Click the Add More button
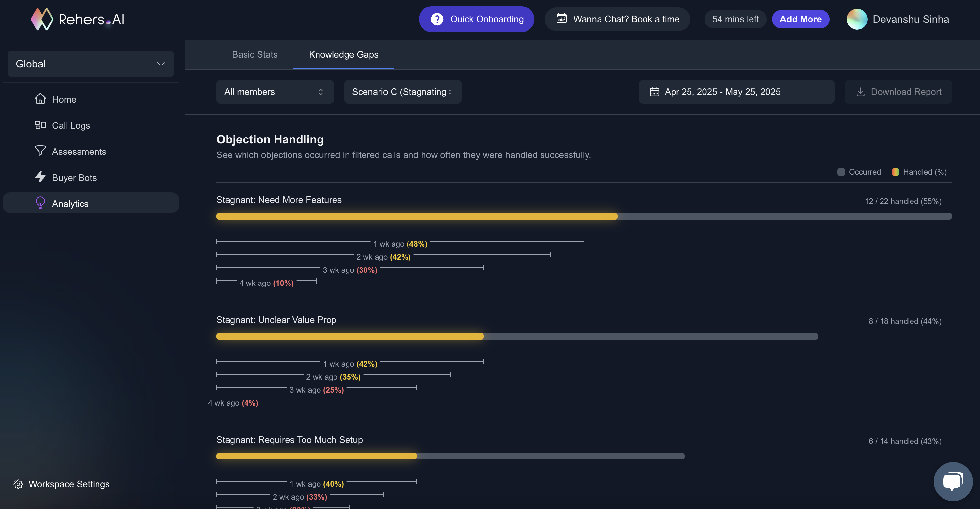 800,19
